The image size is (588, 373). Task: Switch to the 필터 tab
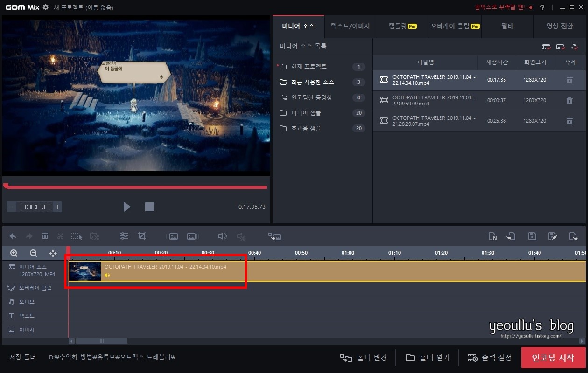click(x=507, y=26)
